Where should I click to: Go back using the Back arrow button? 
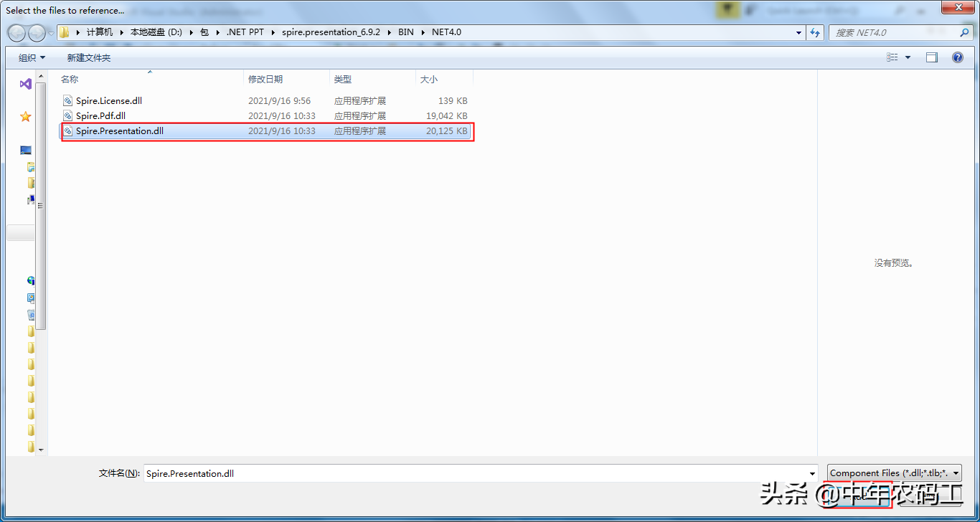17,33
